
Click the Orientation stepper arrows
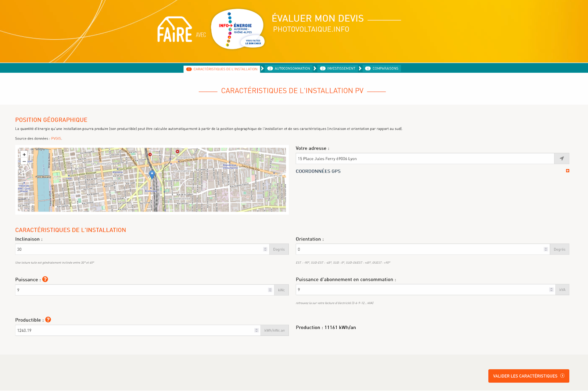[546, 249]
